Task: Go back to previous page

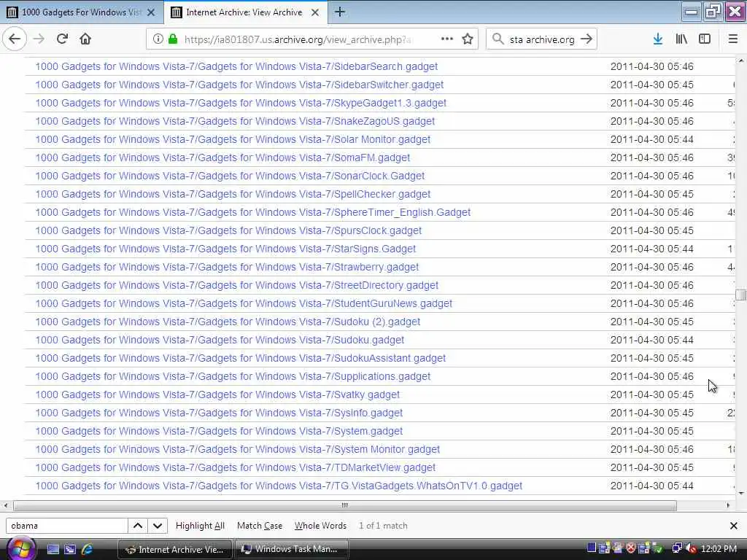Action: click(x=15, y=39)
